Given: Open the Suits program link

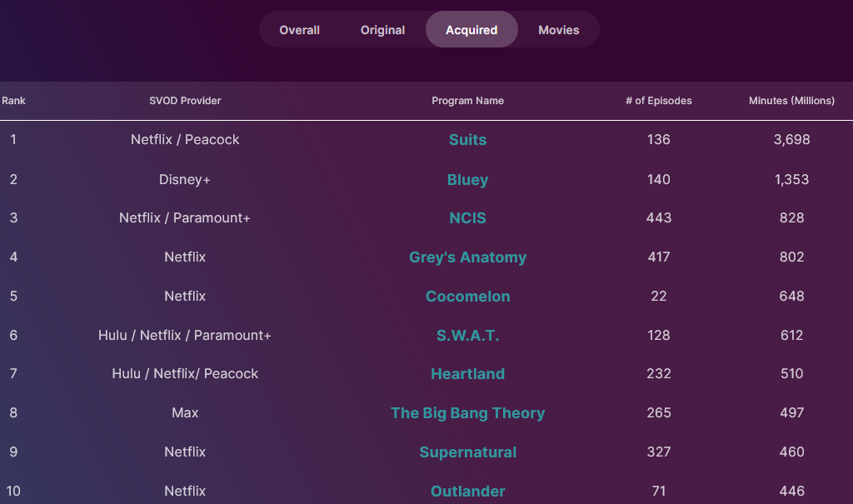Looking at the screenshot, I should tap(467, 140).
